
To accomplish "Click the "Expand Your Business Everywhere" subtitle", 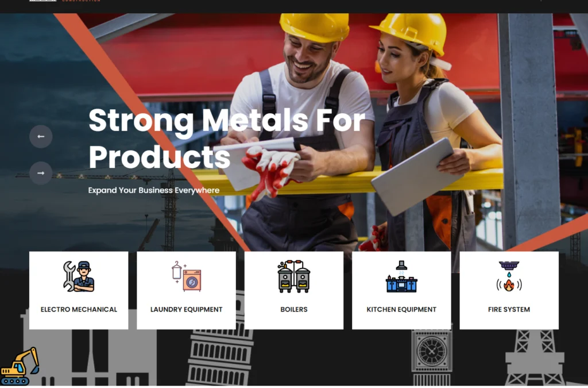I will pyautogui.click(x=154, y=190).
